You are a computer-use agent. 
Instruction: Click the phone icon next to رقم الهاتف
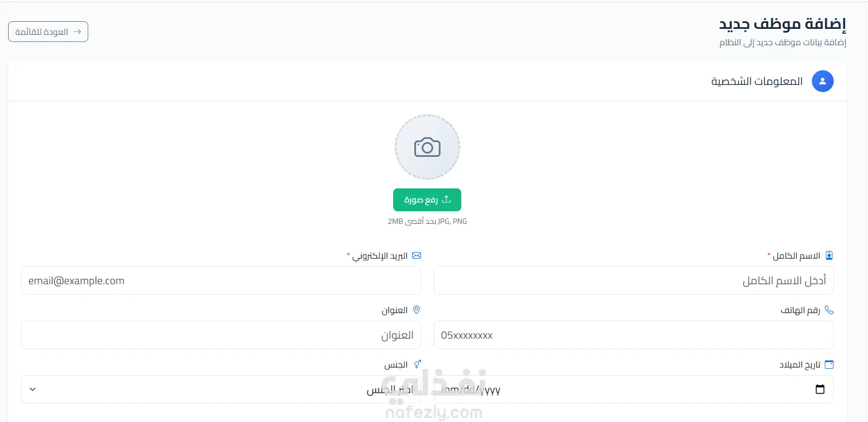tap(829, 310)
